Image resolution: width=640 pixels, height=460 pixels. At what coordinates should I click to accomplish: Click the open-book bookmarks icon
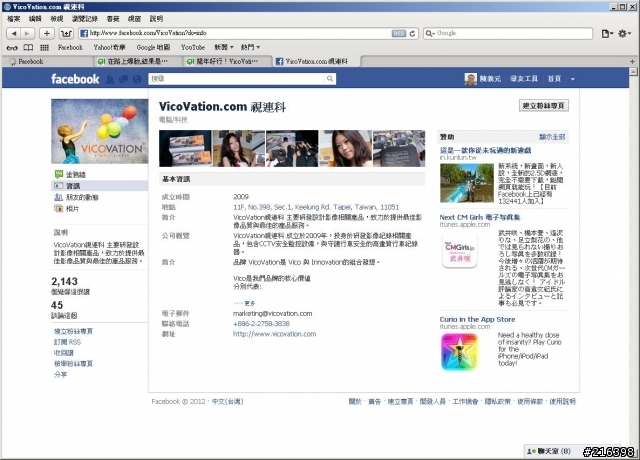coord(28,47)
